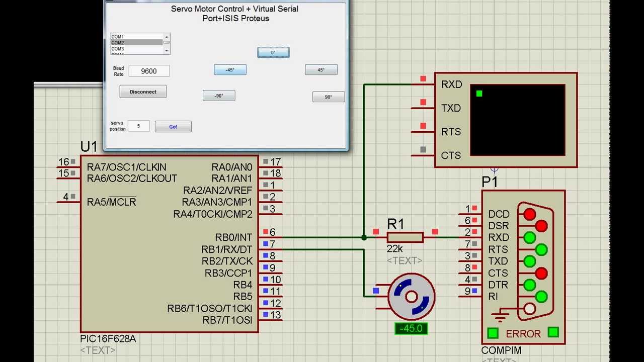Click the P1 reference label
Image resolution: width=644 pixels, height=362 pixels.
click(x=490, y=182)
